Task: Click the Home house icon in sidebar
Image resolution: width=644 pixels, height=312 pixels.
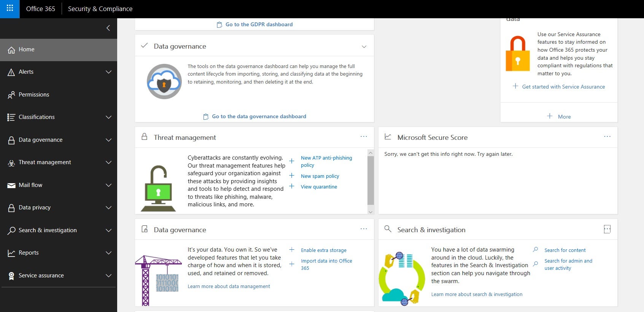Action: click(11, 50)
